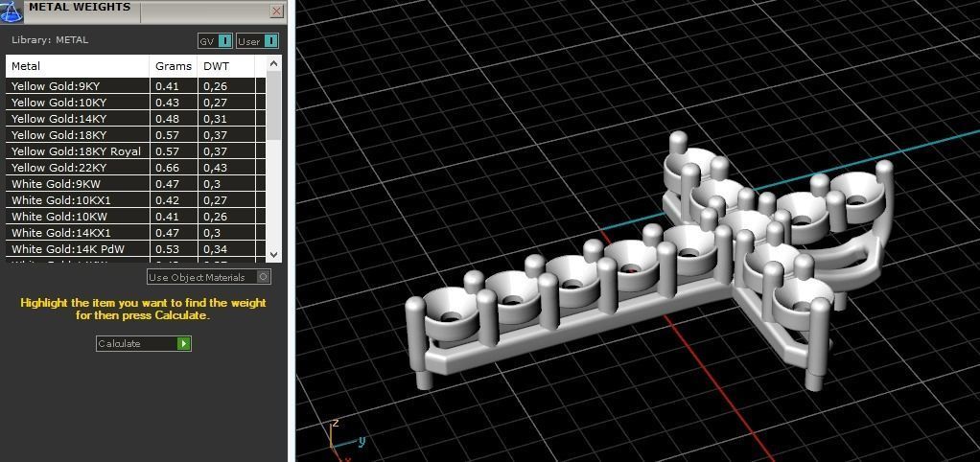The width and height of the screenshot is (980, 462).
Task: Select the Yellow Gold:14KY row
Action: point(135,119)
